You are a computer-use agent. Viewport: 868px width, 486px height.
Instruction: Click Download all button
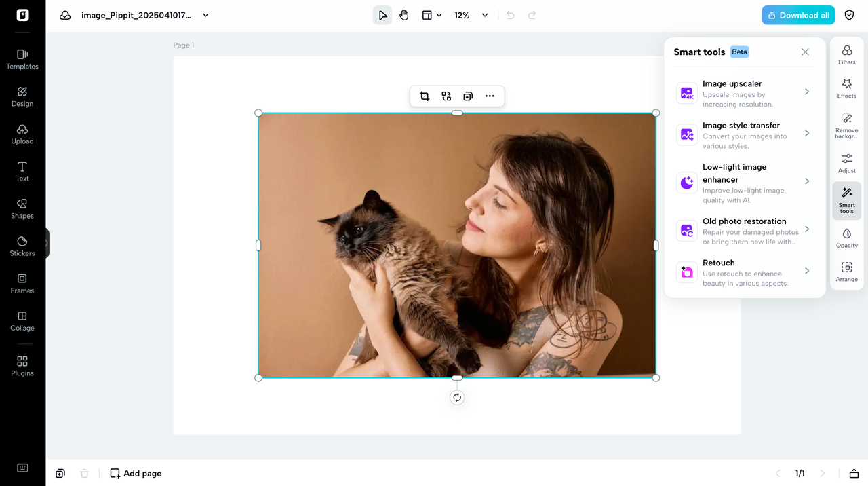click(x=798, y=15)
